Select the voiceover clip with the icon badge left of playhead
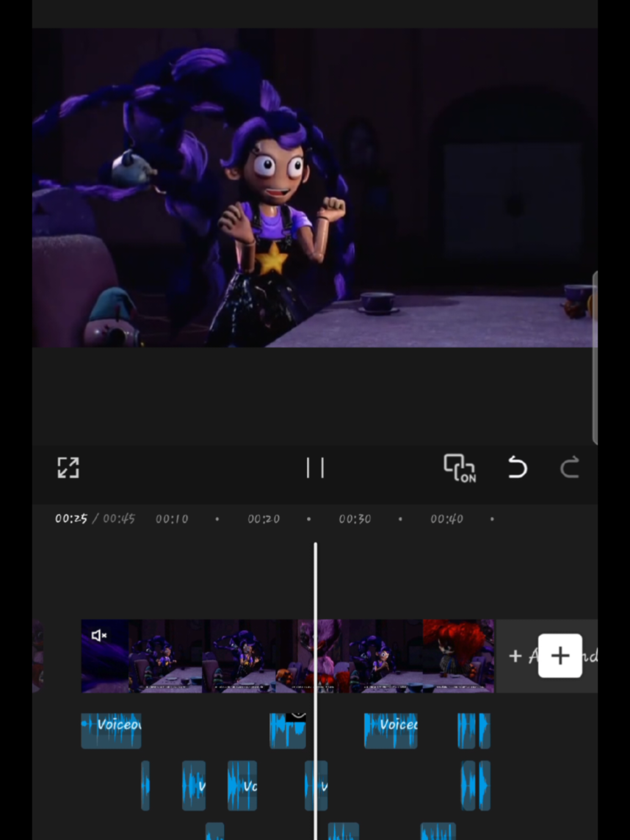Viewport: 630px width, 840px height. pyautogui.click(x=288, y=731)
